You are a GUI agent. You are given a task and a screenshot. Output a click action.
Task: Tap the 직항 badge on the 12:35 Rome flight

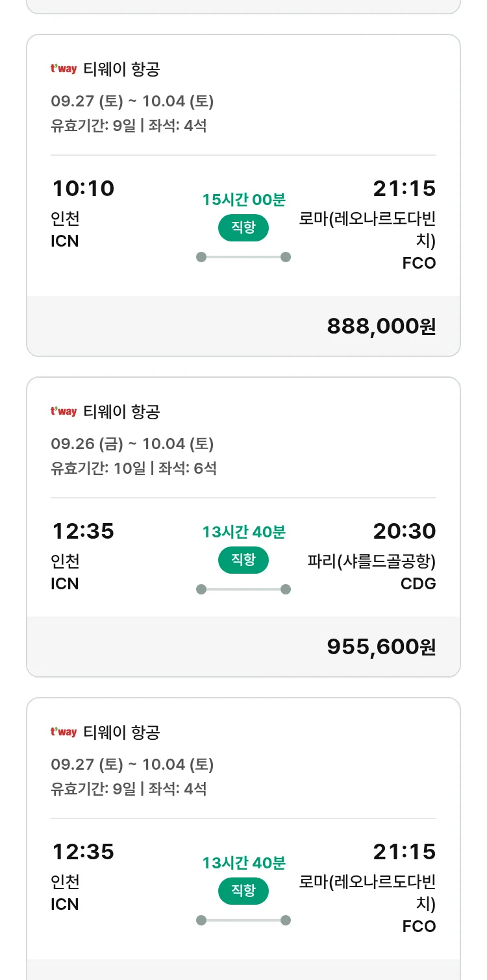pos(243,891)
